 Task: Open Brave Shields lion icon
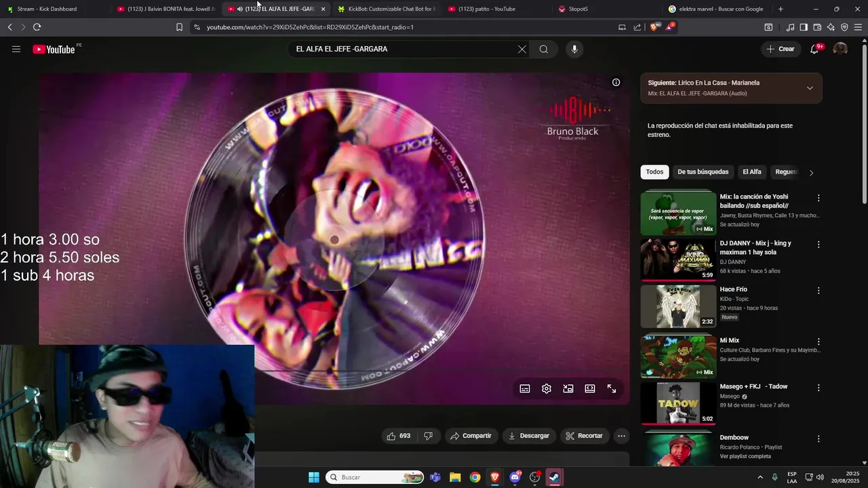654,27
